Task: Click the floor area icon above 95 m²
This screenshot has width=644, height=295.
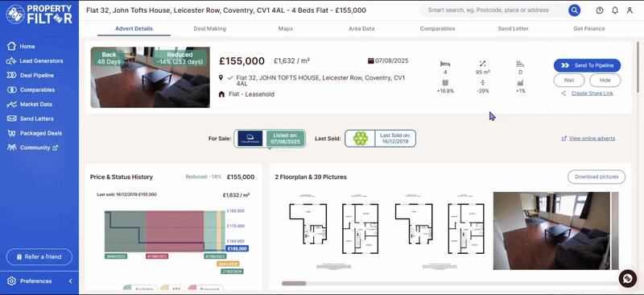Action: (482, 64)
